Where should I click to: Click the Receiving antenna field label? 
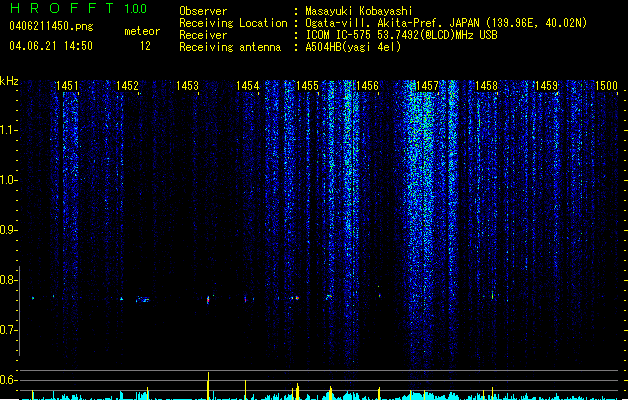point(230,47)
